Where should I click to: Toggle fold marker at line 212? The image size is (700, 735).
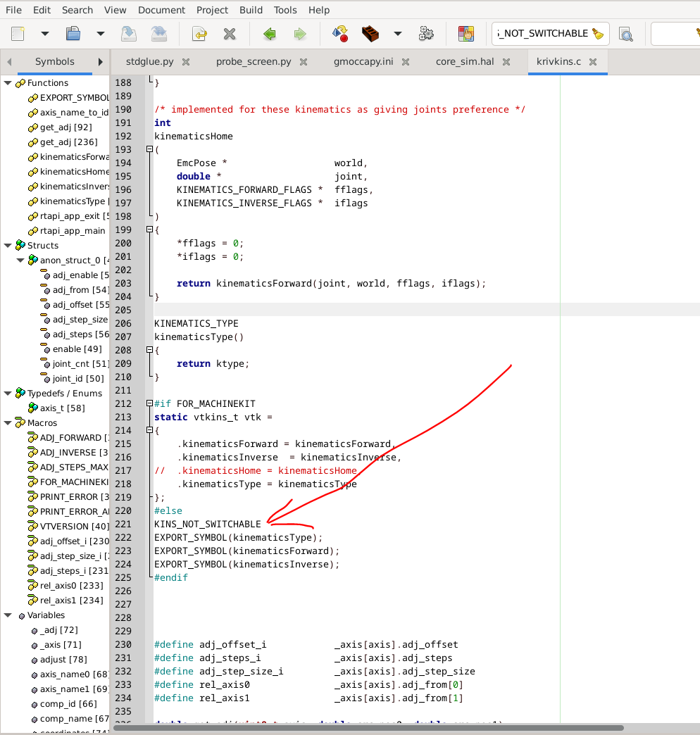[x=149, y=403]
